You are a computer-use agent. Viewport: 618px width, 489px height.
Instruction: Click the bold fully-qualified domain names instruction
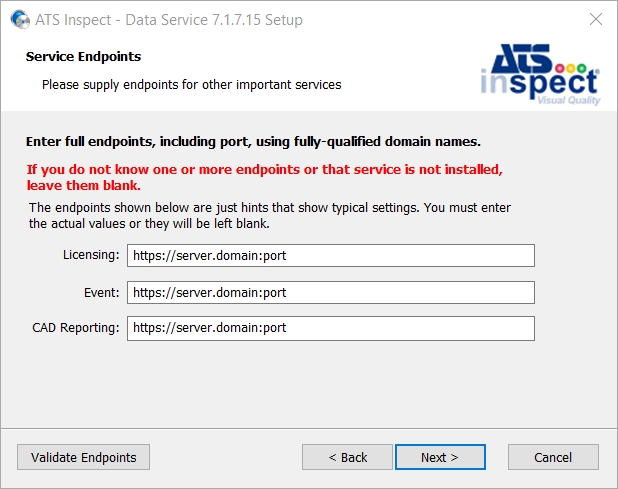253,141
